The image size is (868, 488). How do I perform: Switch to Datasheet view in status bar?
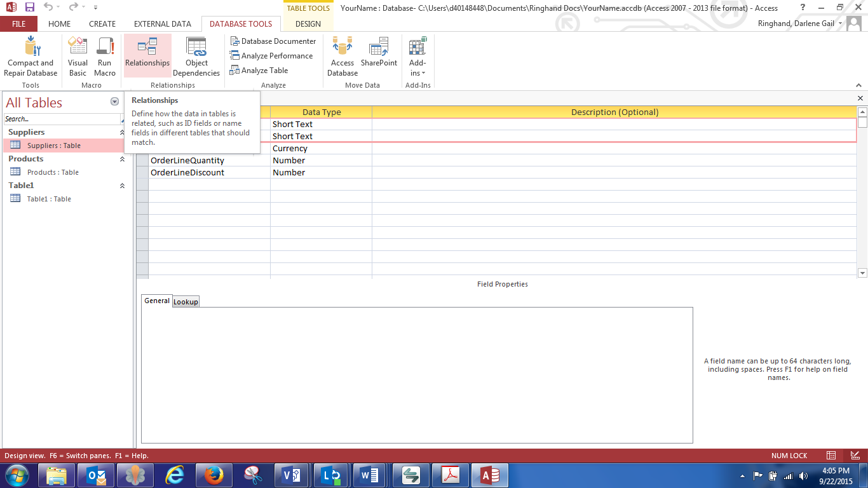(x=831, y=456)
